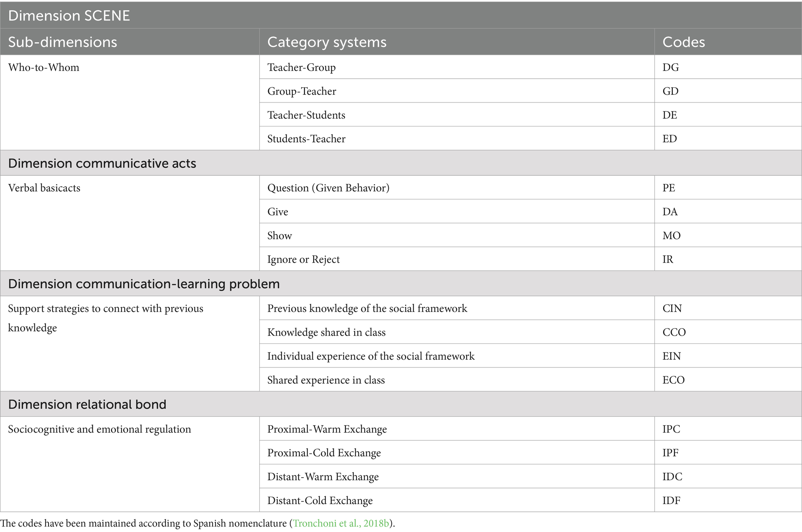Click the DE code cell
Viewport: 802px width, 532px height.
[728, 115]
